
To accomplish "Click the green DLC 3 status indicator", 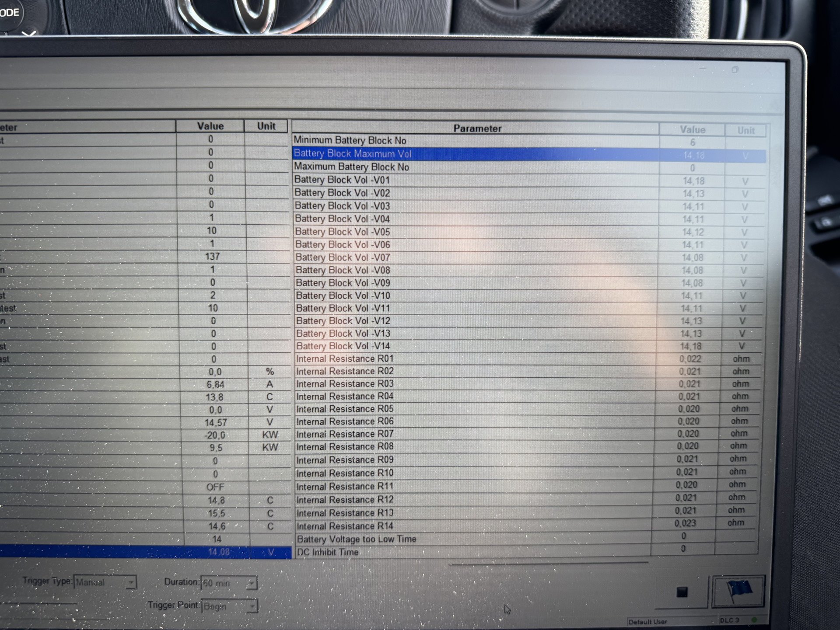I will [754, 620].
